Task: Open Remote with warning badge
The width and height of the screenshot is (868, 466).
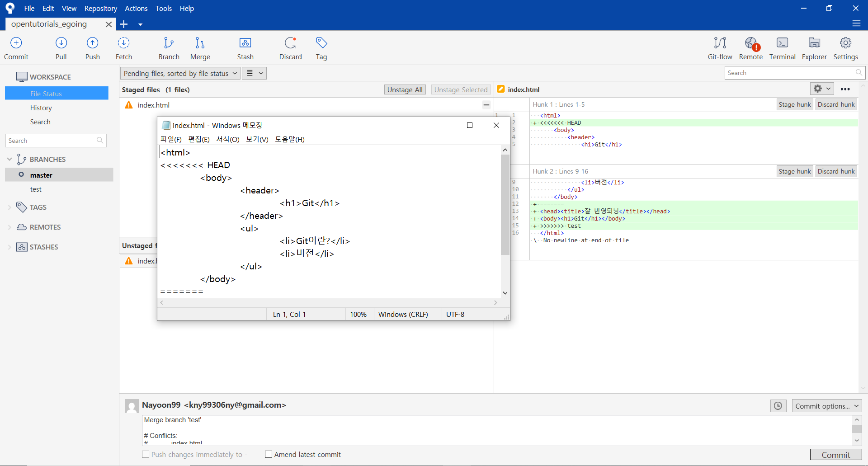Action: pyautogui.click(x=751, y=48)
